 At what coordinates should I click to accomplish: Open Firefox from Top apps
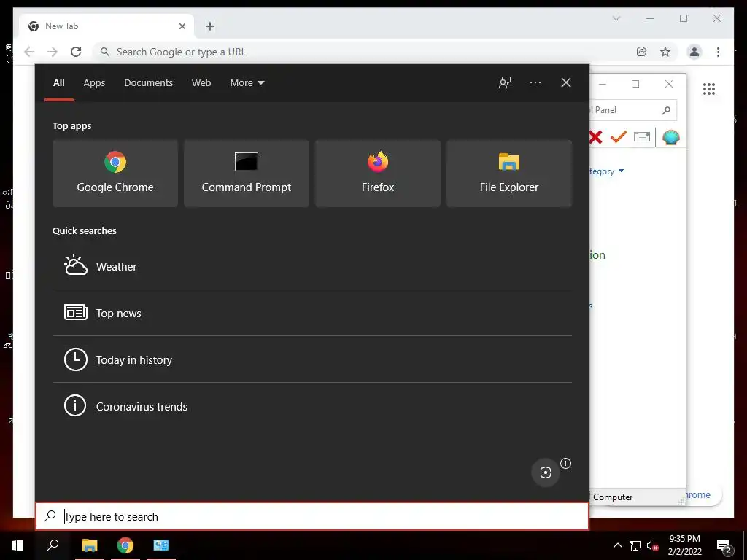point(378,174)
